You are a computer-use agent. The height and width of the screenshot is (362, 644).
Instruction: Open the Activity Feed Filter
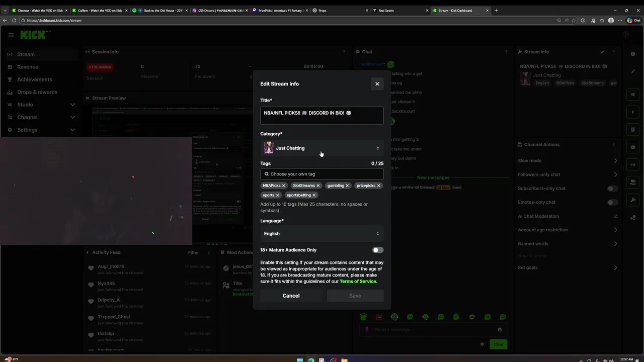[193, 253]
